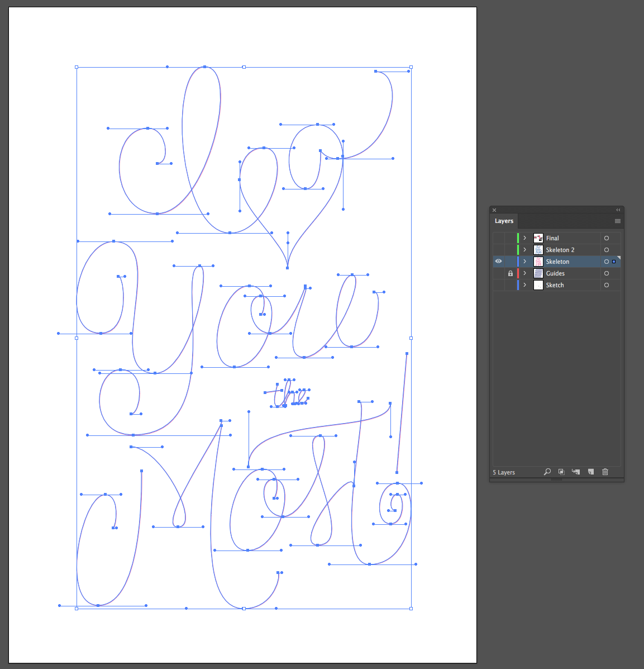
Task: Click the Skeleton layer thumbnail
Action: pos(538,262)
